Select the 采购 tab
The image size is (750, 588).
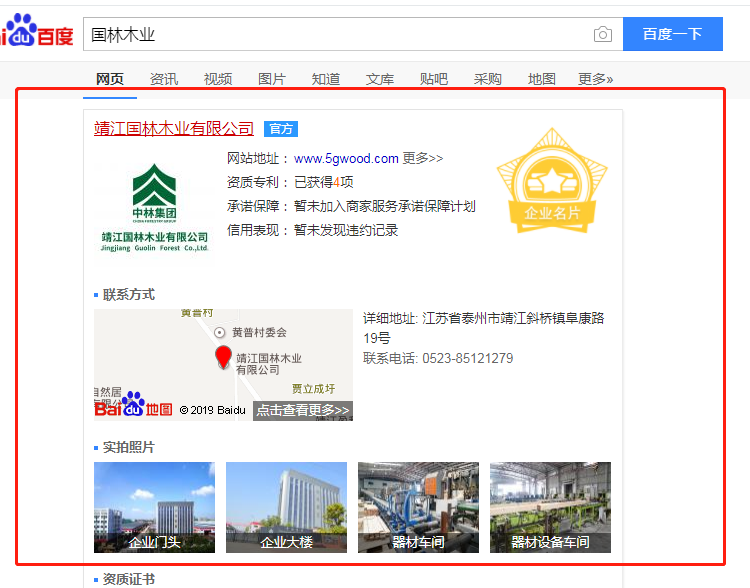[488, 79]
